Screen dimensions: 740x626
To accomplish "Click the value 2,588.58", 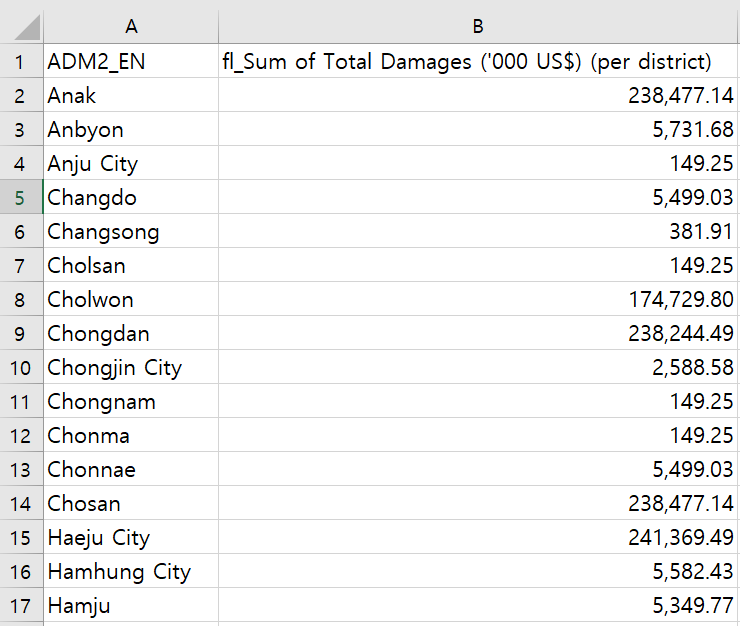I will click(x=478, y=367).
